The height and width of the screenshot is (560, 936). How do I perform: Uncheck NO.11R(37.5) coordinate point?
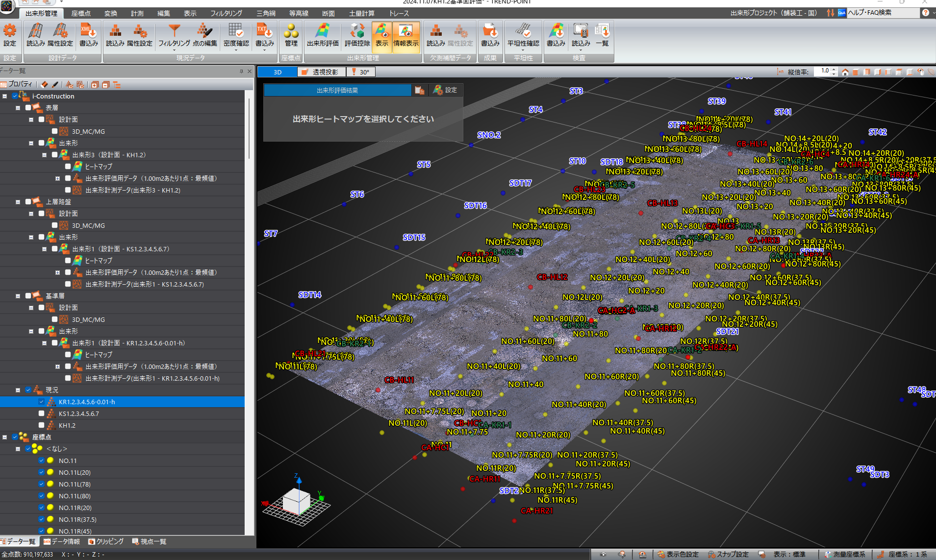tap(41, 519)
